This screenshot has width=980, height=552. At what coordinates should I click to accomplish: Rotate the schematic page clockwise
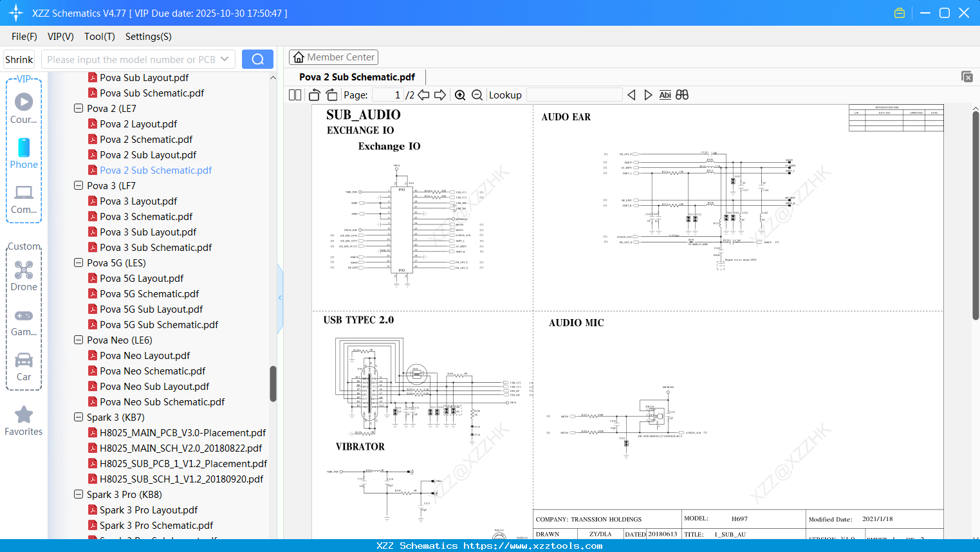(x=331, y=95)
